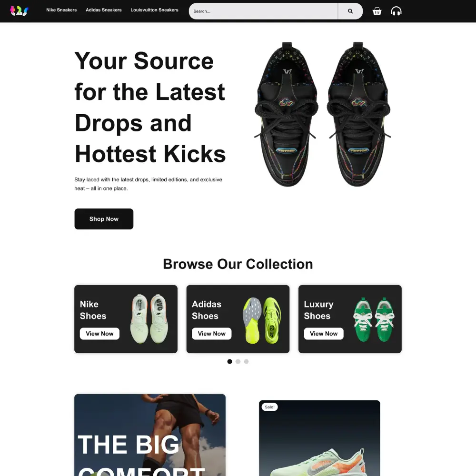This screenshot has width=476, height=476.
Task: Click View Now under Luxury Shoes
Action: (x=324, y=334)
